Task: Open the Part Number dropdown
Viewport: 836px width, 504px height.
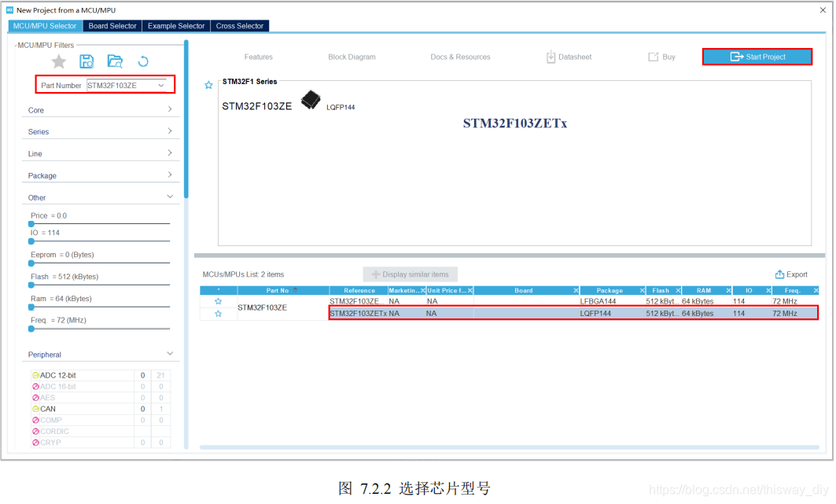Action: (161, 85)
